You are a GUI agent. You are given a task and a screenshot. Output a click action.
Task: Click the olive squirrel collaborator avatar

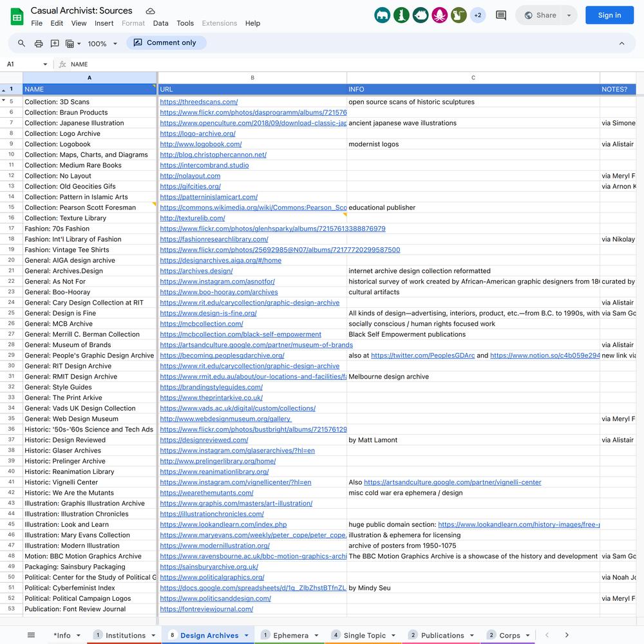click(459, 15)
